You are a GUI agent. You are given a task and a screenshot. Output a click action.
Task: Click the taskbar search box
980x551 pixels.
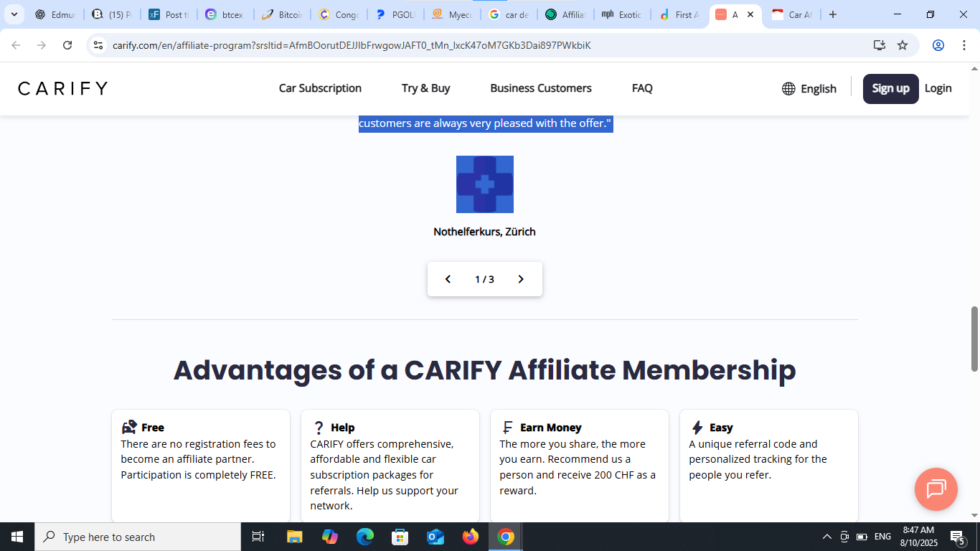[138, 537]
